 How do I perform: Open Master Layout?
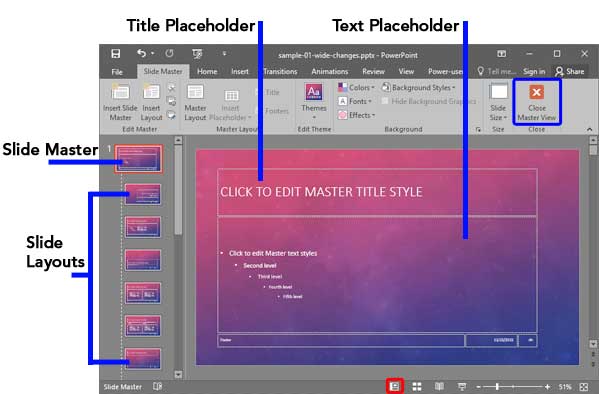point(195,102)
